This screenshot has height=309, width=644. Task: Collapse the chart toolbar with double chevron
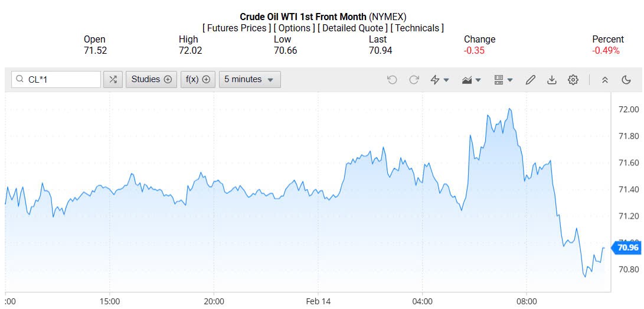pyautogui.click(x=604, y=80)
